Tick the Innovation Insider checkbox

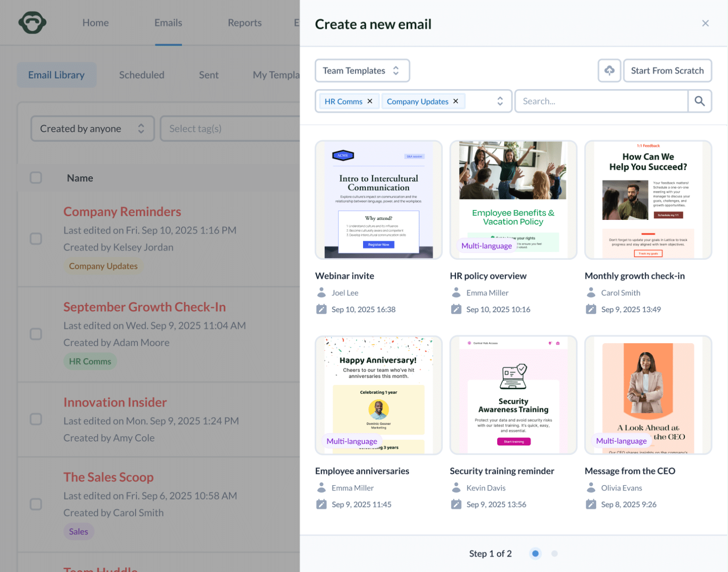coord(36,419)
